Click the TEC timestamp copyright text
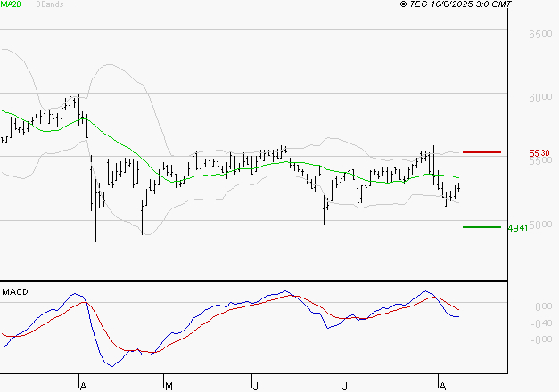 pyautogui.click(x=456, y=4)
